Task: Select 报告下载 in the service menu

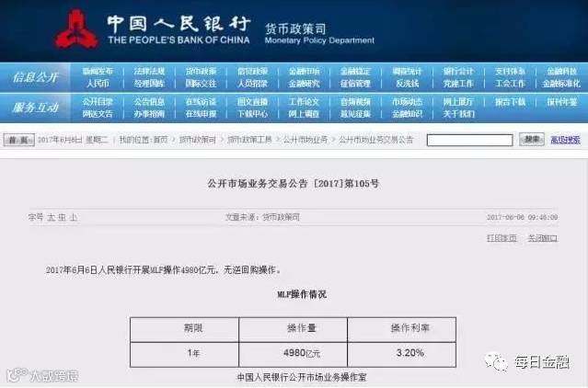Action: 510,101
